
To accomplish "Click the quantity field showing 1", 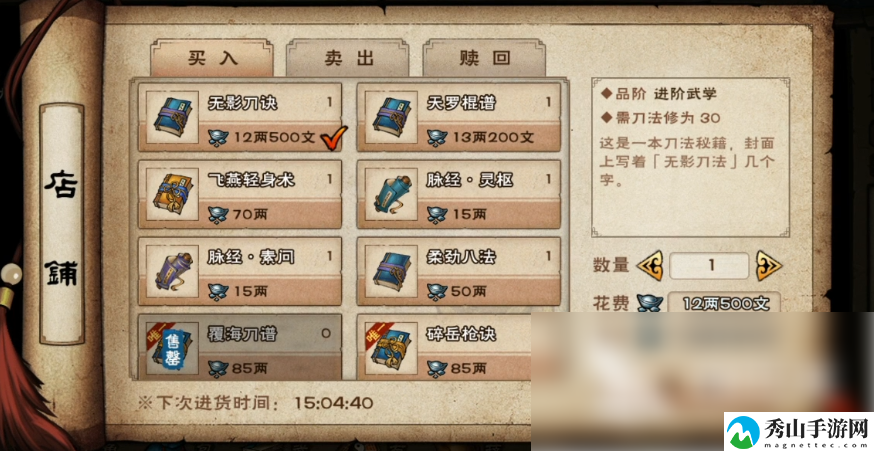I will point(709,266).
